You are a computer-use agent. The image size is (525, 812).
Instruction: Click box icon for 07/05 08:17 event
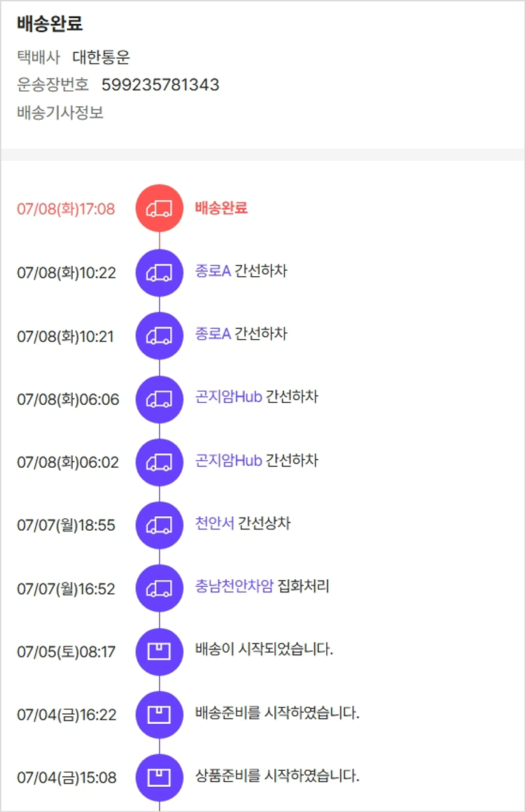(159, 651)
